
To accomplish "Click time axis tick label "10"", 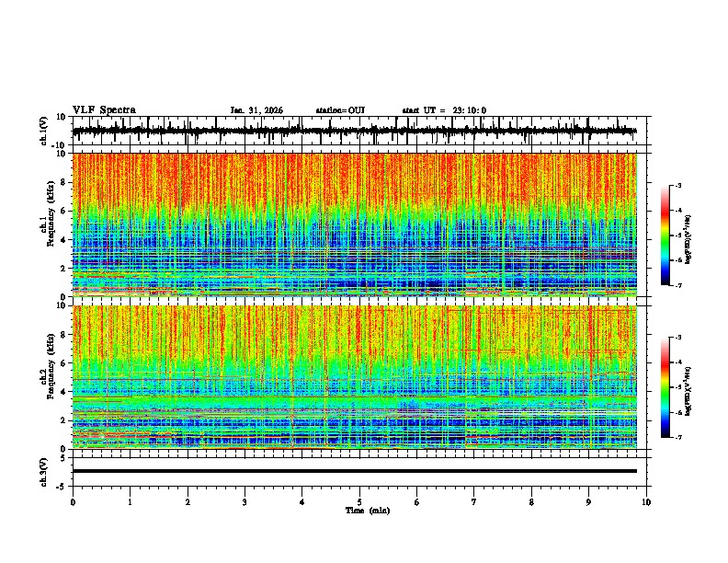I will [646, 502].
